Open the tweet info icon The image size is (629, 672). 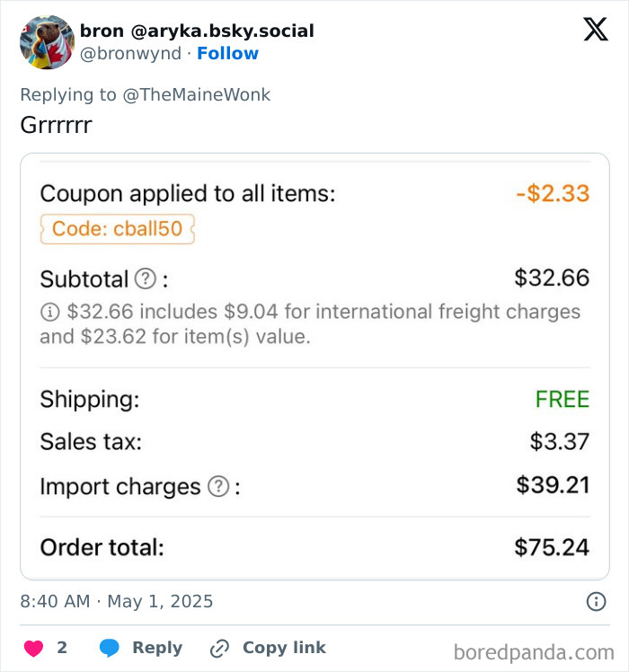pos(596,602)
